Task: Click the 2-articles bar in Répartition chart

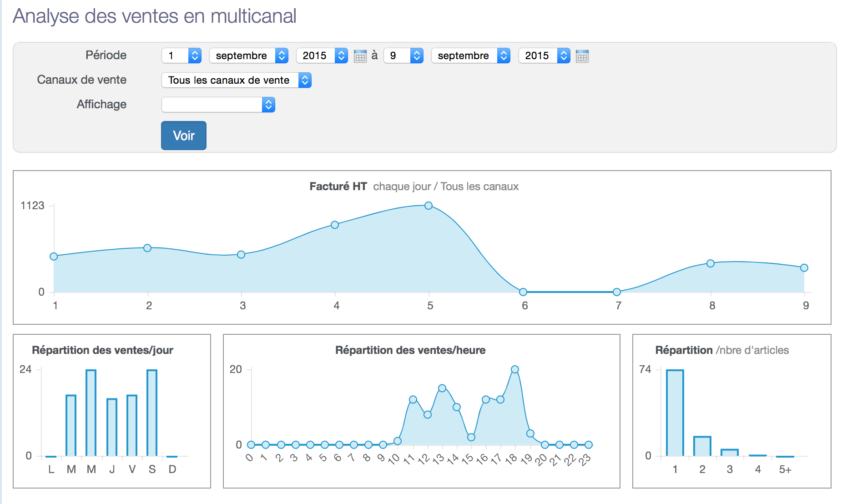Action: coord(702,446)
